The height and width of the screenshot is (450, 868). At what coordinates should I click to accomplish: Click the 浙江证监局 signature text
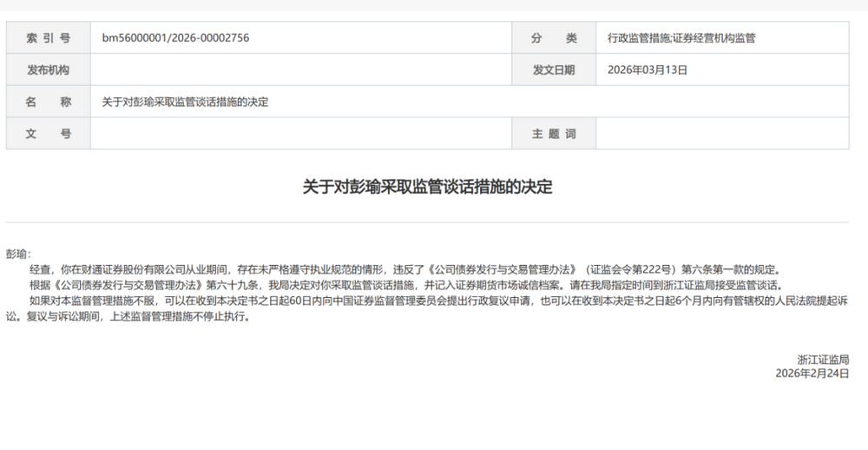823,359
